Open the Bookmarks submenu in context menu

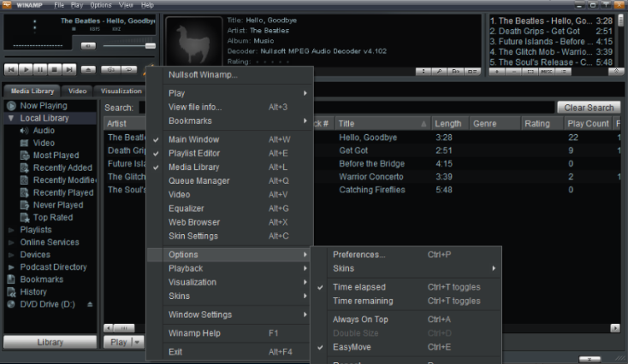[x=230, y=120]
